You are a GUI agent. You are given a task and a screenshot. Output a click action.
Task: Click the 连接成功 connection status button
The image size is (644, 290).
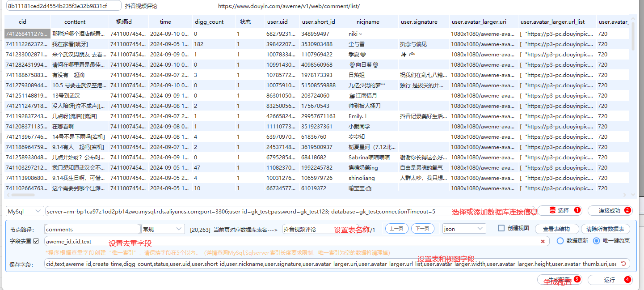click(x=610, y=210)
